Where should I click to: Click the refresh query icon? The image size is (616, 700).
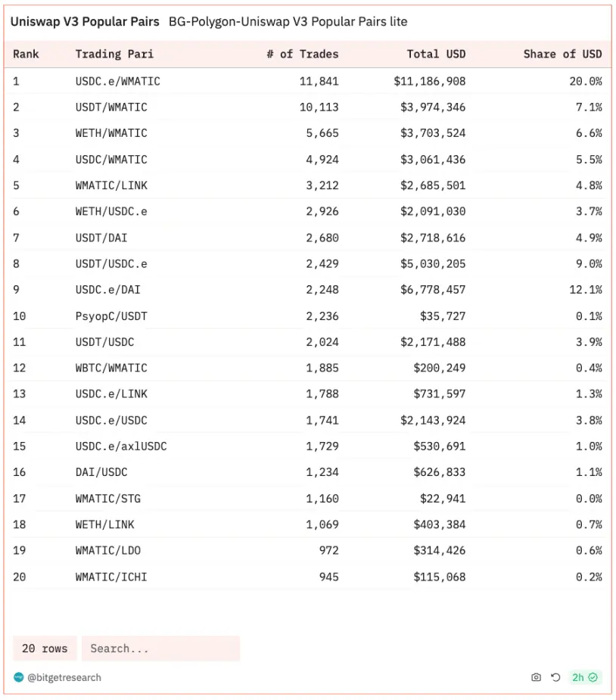click(x=555, y=677)
